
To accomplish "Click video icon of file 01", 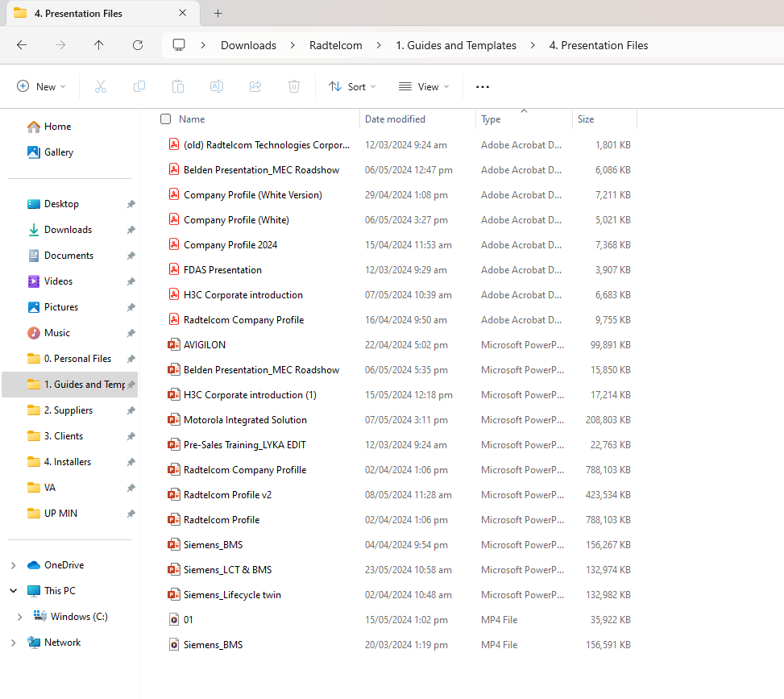I will tap(173, 619).
